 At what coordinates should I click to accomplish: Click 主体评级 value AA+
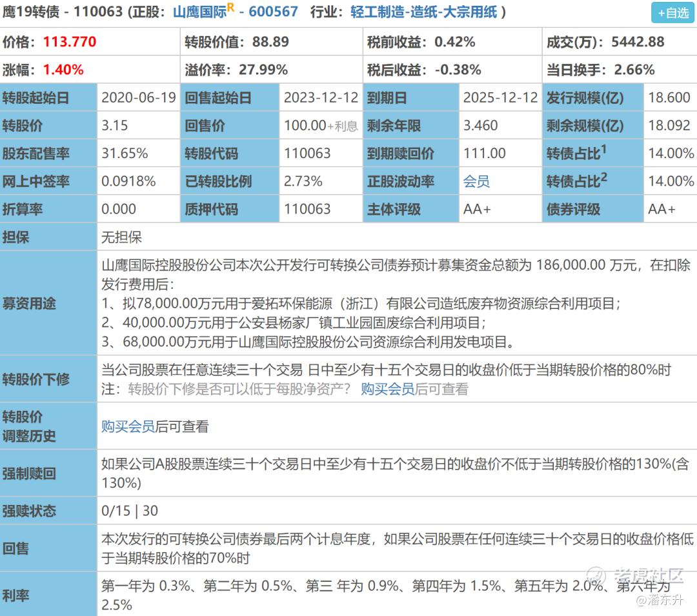tap(477, 209)
